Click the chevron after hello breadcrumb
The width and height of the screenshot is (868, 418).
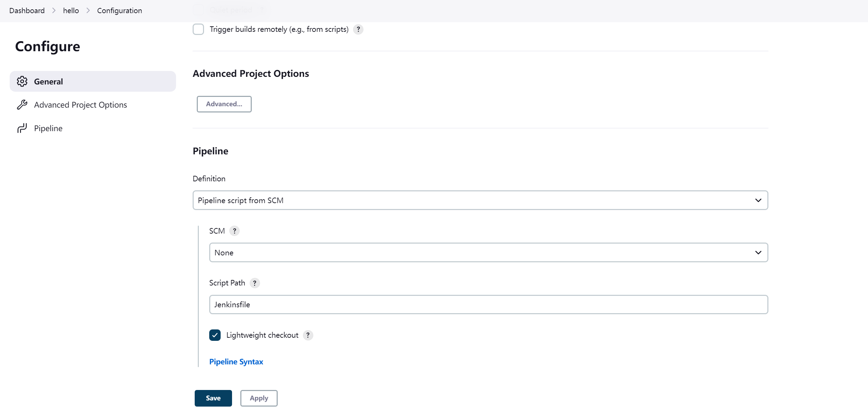click(x=88, y=11)
